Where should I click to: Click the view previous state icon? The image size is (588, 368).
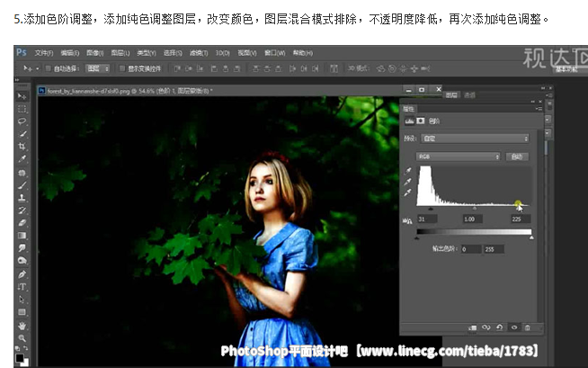click(486, 328)
